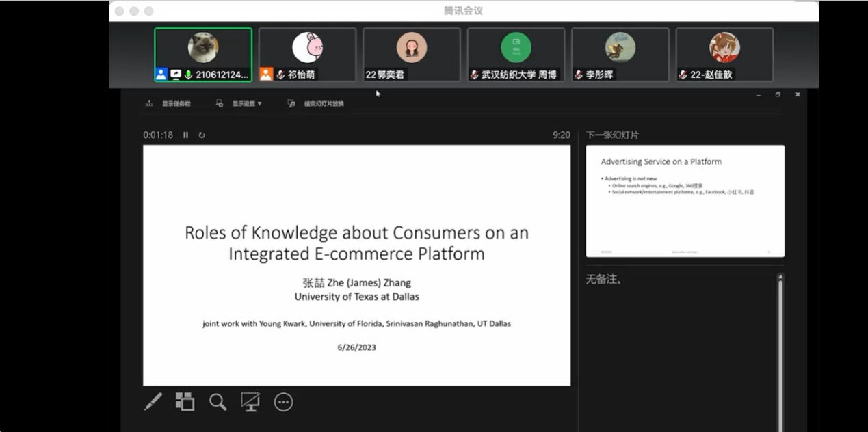
Task: Select participant 祁怡萌 video tile
Action: pos(307,55)
